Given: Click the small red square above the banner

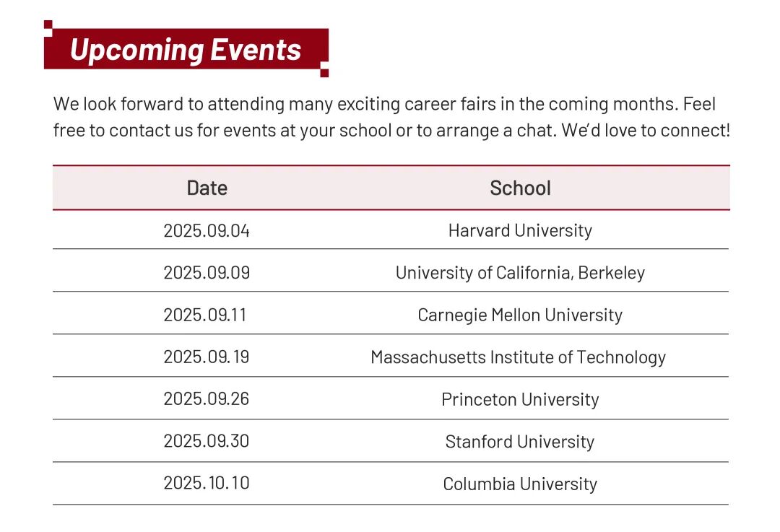Looking at the screenshot, I should click(x=48, y=25).
